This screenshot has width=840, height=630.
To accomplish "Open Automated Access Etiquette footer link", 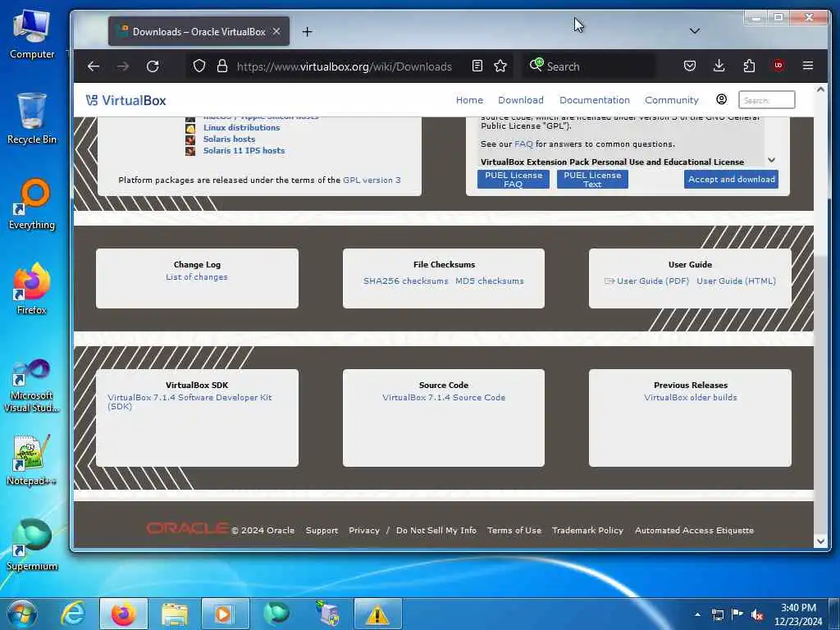I will (x=694, y=531).
